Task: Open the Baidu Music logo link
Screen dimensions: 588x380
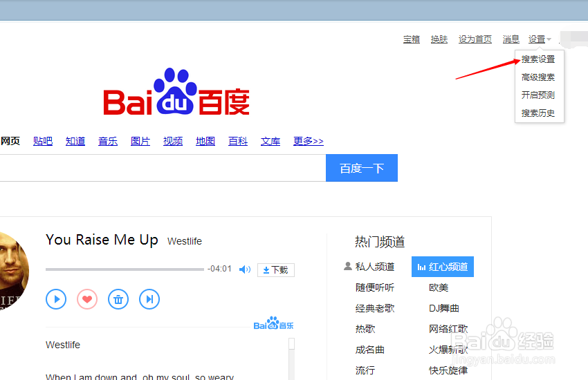Action: (273, 323)
